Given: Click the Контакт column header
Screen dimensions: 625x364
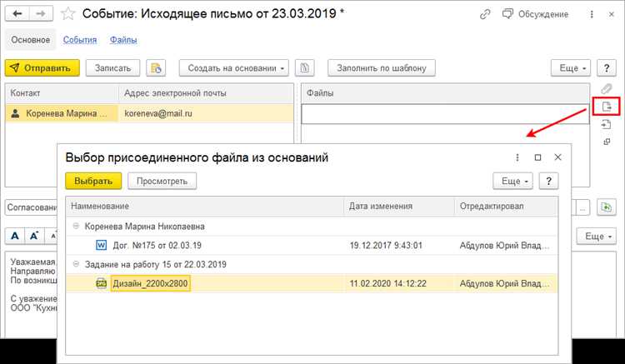Looking at the screenshot, I should [62, 92].
